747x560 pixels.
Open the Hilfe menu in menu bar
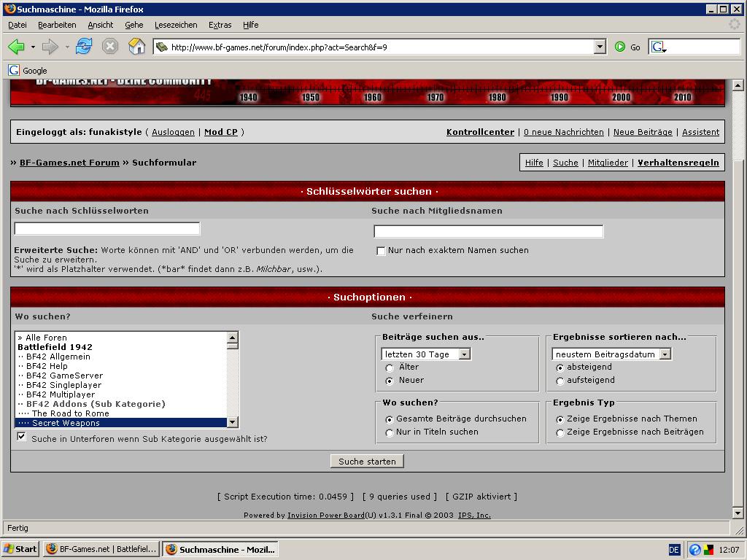[x=251, y=25]
